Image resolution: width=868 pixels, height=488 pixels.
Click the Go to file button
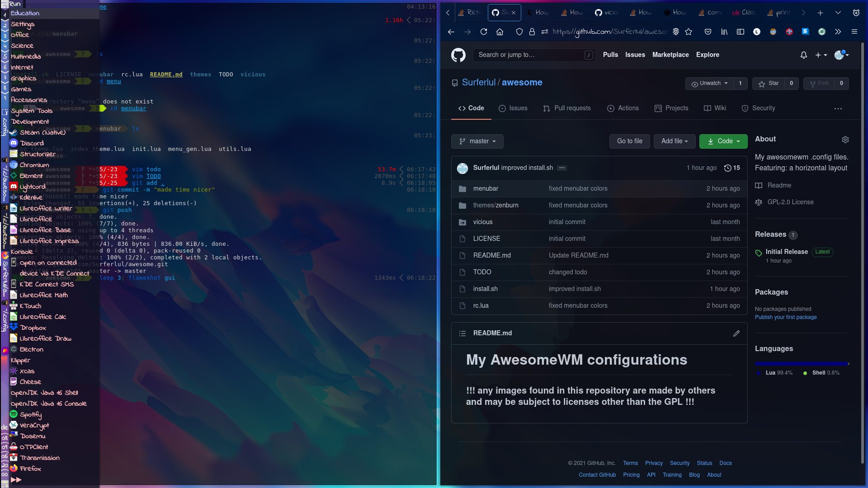[x=629, y=141]
